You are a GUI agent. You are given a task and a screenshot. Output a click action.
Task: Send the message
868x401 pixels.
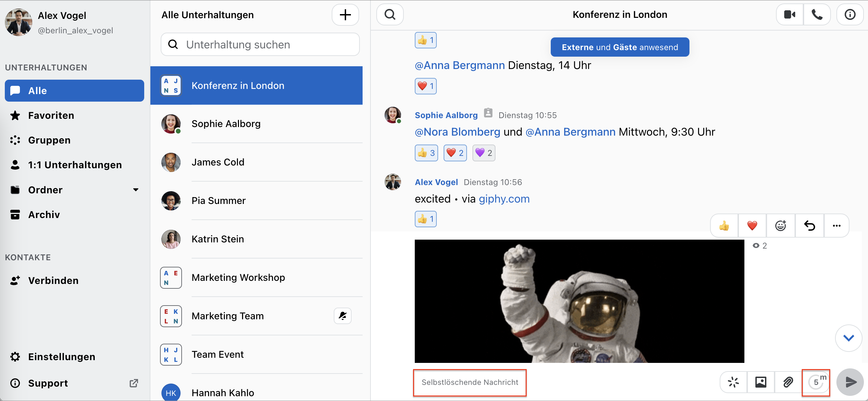[x=850, y=382]
